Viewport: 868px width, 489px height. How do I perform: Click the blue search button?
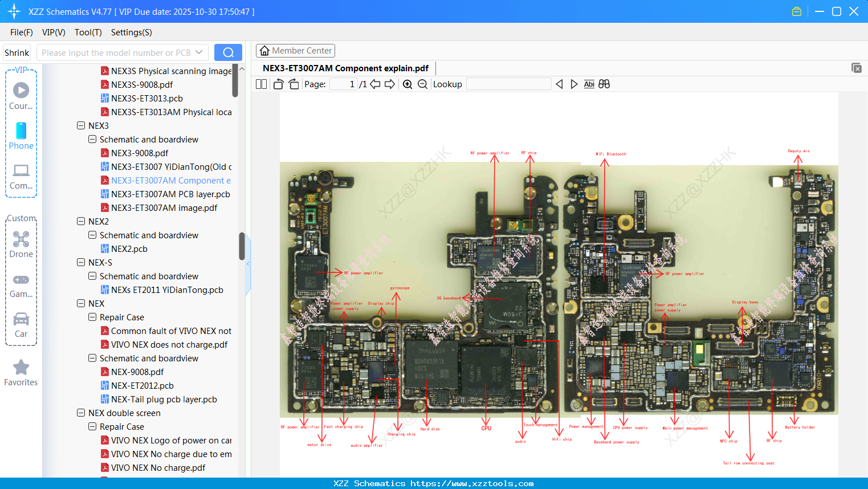(x=228, y=52)
